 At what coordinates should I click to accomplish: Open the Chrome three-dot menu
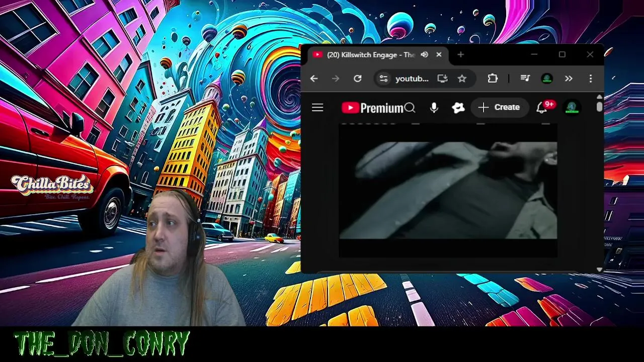[591, 78]
